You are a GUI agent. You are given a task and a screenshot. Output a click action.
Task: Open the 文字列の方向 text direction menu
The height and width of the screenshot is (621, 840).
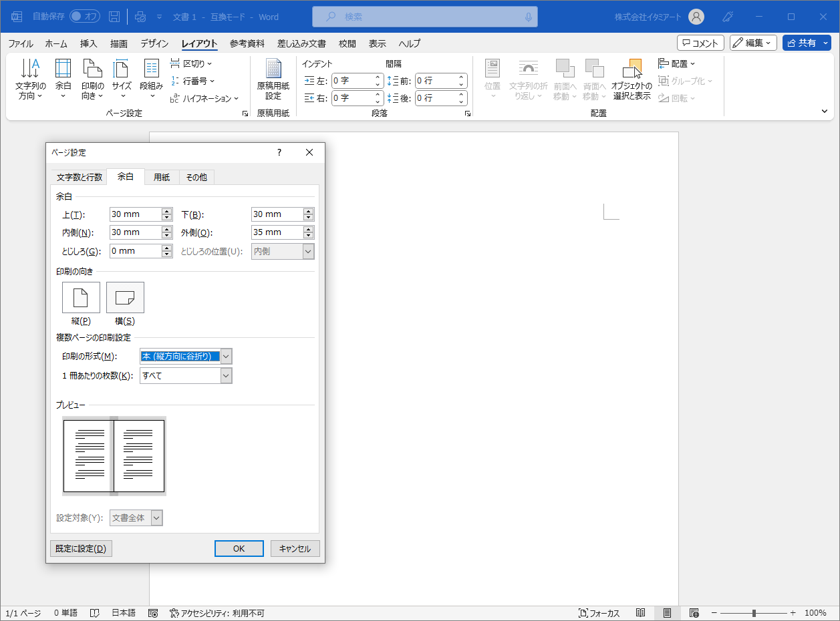(x=31, y=79)
